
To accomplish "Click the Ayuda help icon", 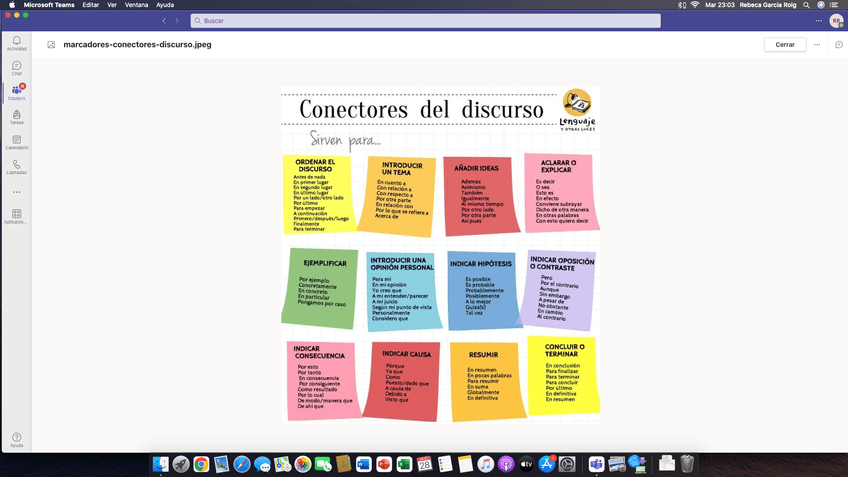I will point(16,439).
